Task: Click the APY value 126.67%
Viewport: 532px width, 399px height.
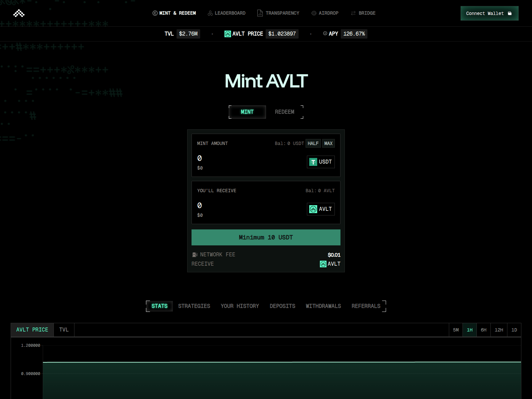Action: pos(354,34)
